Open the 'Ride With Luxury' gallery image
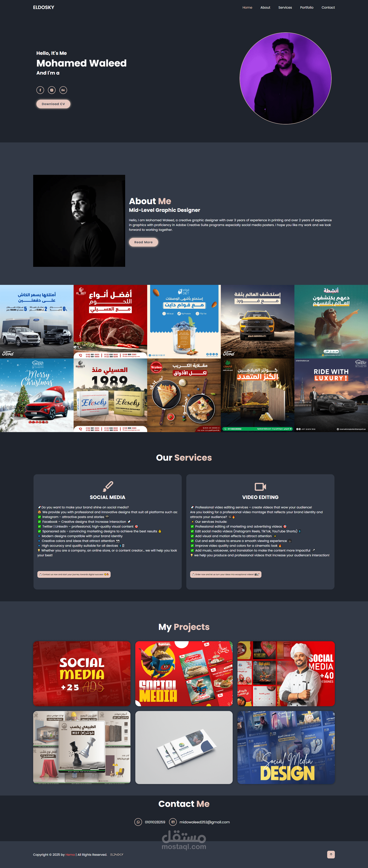The width and height of the screenshot is (368, 868). 331,395
